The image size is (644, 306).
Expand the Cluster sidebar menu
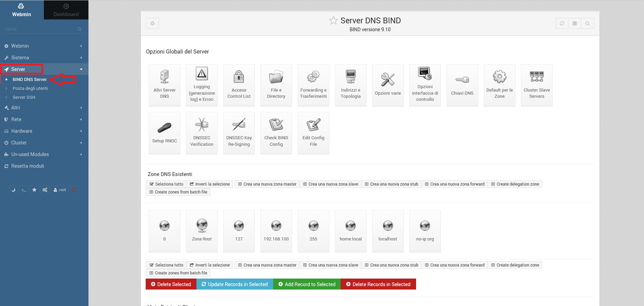[x=44, y=143]
